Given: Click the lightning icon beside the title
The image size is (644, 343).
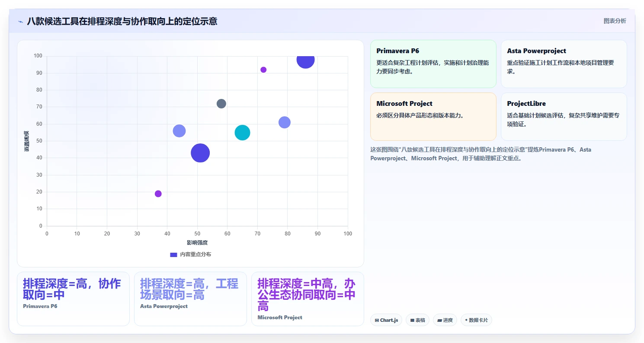Looking at the screenshot, I should 20,21.
